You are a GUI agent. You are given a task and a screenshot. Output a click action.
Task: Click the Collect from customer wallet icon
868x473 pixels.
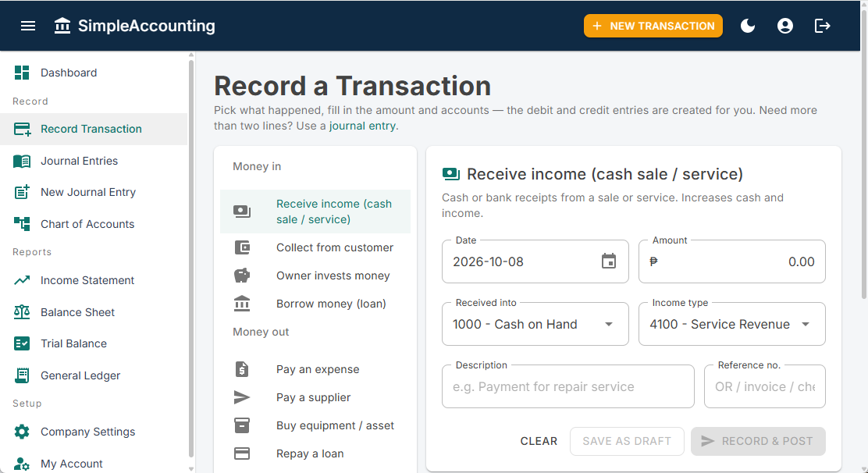[242, 247]
